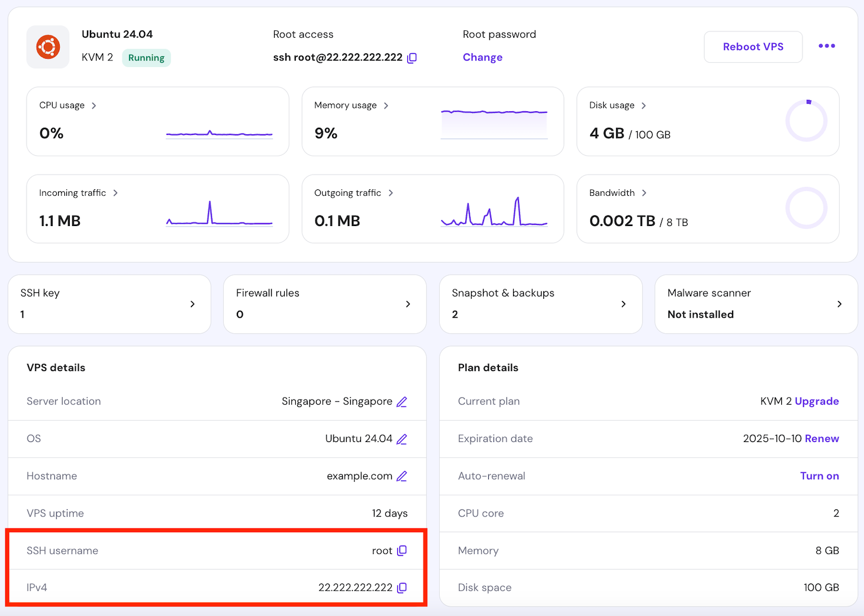Open the three-dot options menu

(826, 46)
